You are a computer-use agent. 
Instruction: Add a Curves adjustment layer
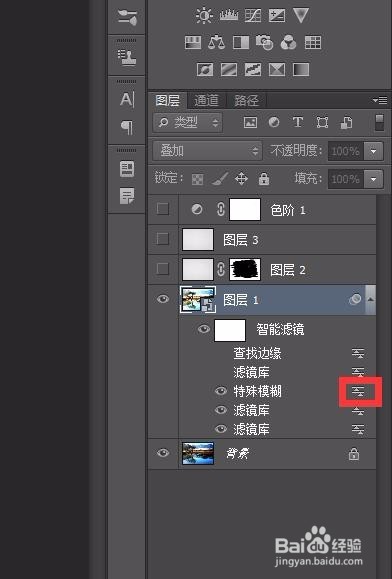pos(253,16)
